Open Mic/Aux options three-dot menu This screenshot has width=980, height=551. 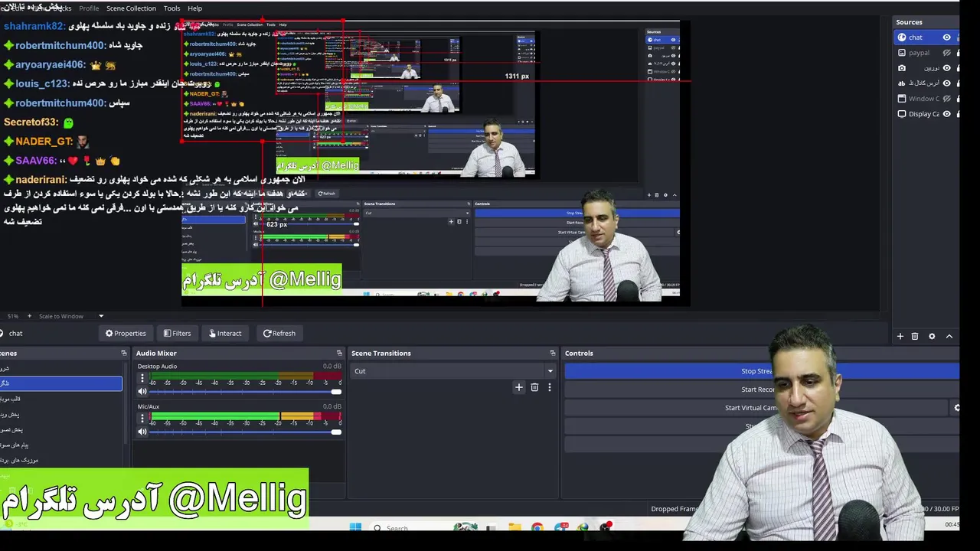coord(142,418)
